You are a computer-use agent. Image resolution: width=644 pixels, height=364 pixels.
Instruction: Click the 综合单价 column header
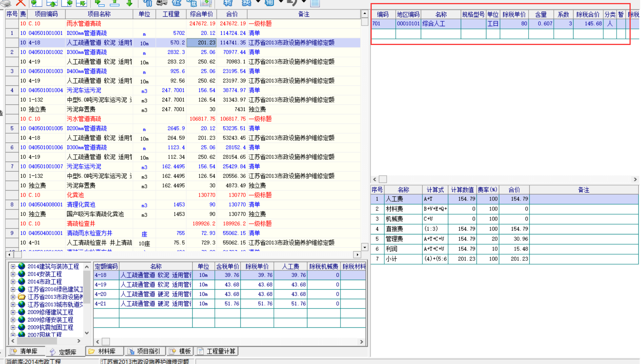[x=201, y=14]
